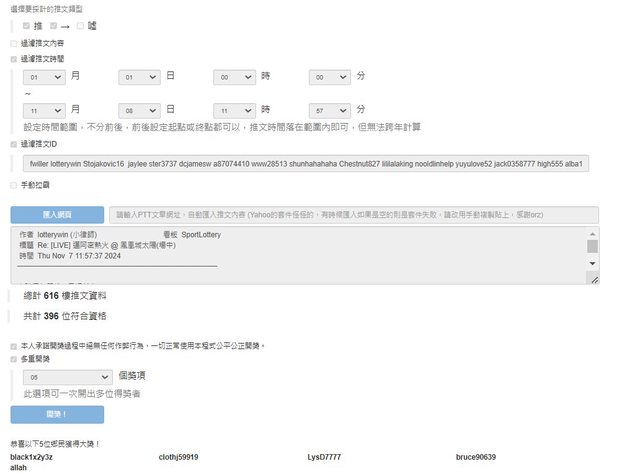This screenshot has width=640, height=474.
Task: Enable 手動扣資 manual deduction checkbox
Action: click(14, 185)
